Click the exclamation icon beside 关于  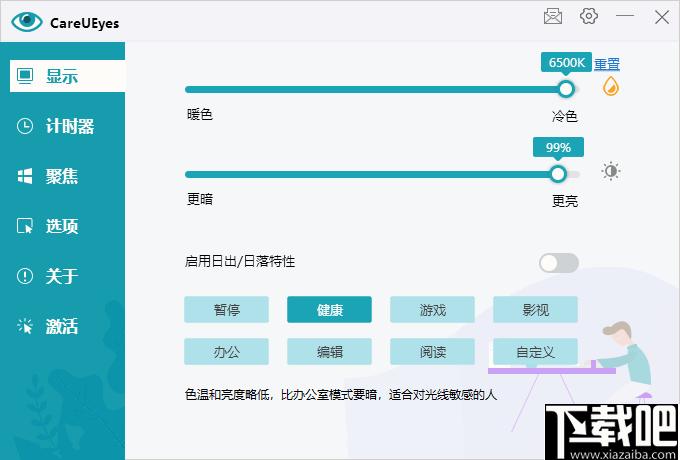pos(25,276)
